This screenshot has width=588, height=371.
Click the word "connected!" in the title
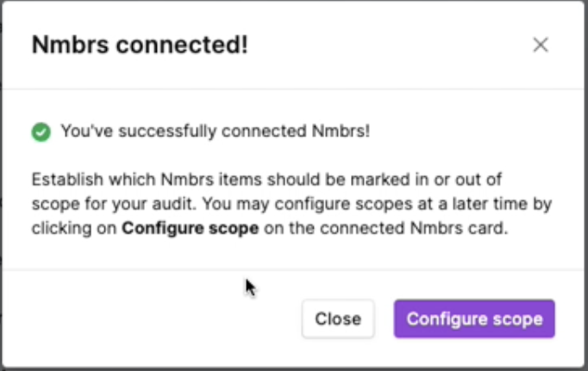pos(182,45)
